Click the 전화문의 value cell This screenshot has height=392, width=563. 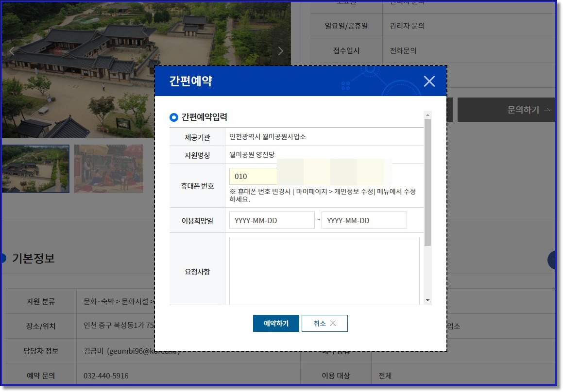(x=403, y=50)
